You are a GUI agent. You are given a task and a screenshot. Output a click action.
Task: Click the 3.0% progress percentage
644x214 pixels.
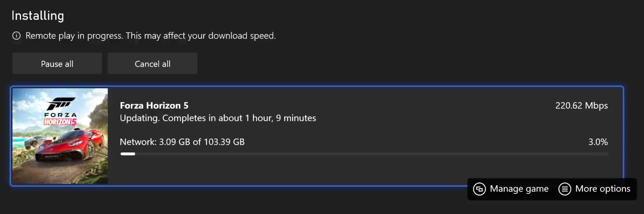(598, 142)
